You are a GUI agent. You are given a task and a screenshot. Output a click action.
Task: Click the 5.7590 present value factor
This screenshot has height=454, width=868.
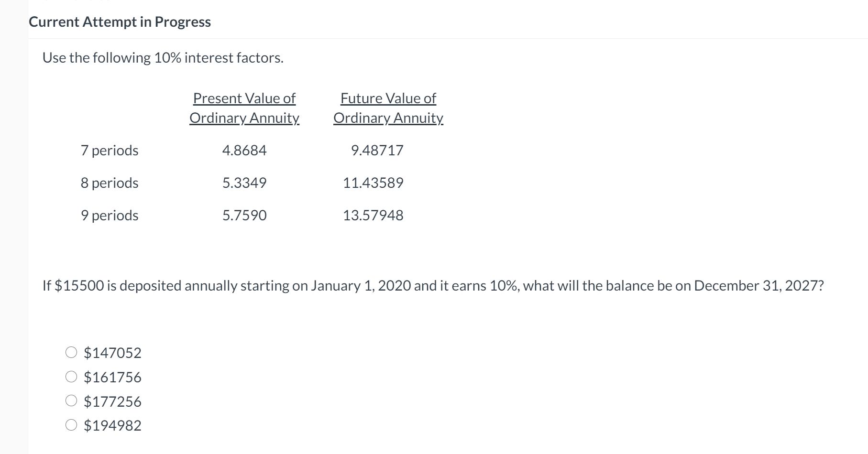click(x=244, y=215)
